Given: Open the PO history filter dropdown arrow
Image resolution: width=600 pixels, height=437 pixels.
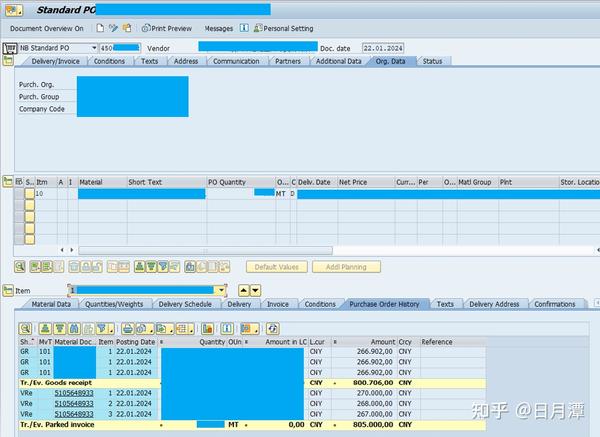Looking at the screenshot, I should 111,329.
